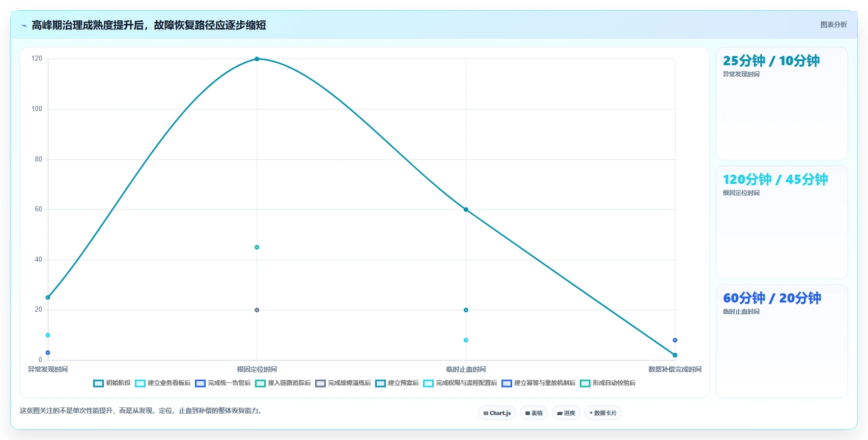Click the 异常发现时间 x-axis label

coord(48,370)
